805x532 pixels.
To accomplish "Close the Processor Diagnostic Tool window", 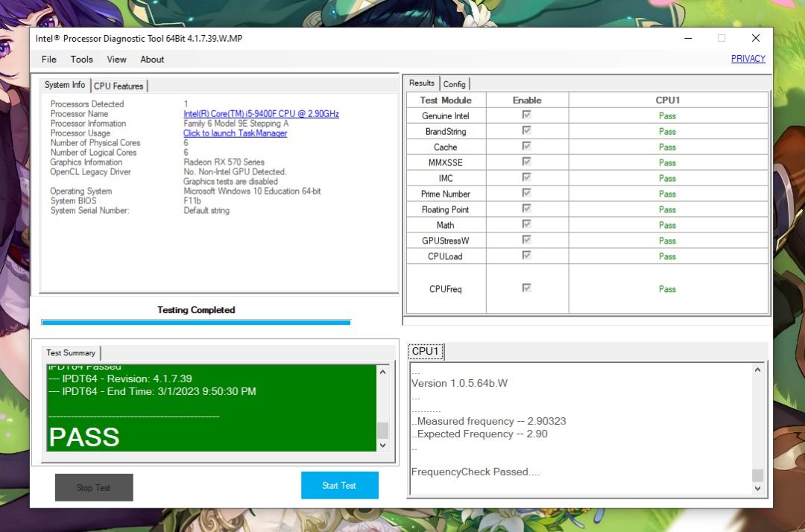I will point(756,38).
